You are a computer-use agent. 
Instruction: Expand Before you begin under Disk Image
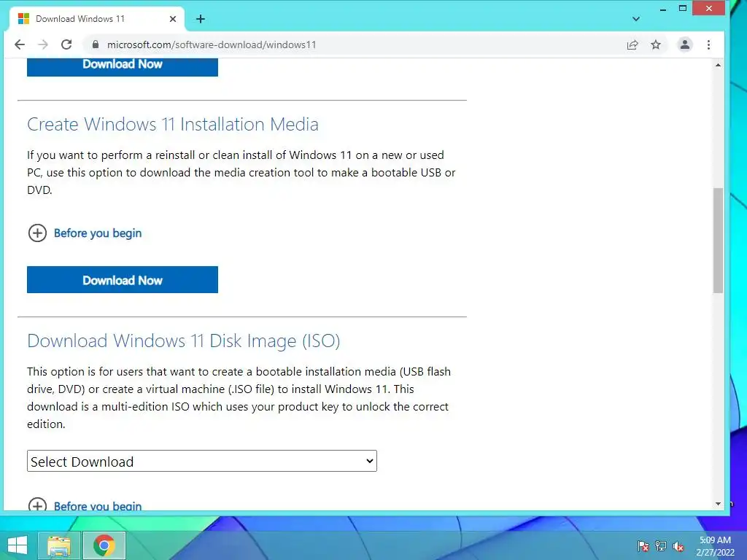pyautogui.click(x=98, y=505)
